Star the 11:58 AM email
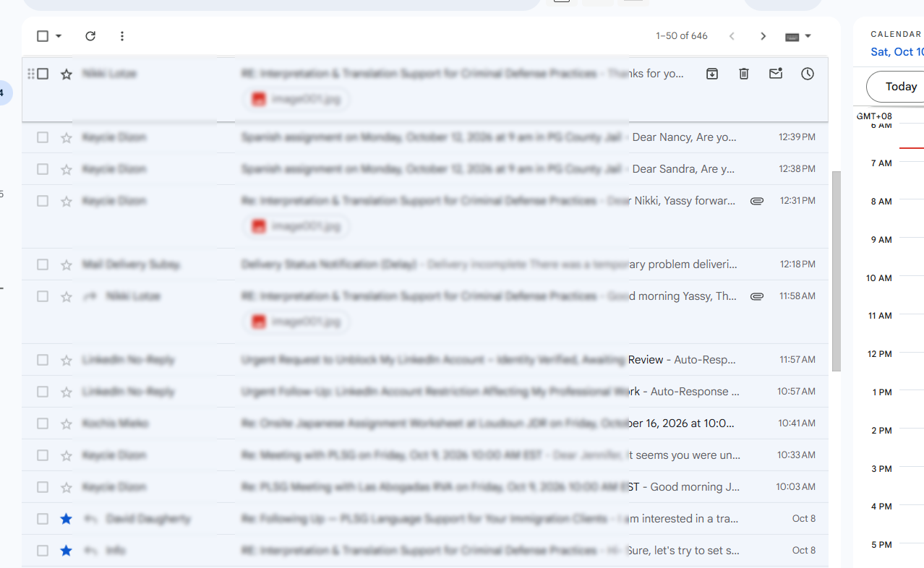 (67, 296)
